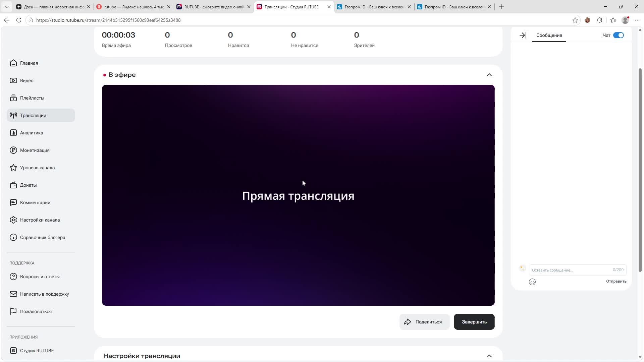644x362 pixels.
Task: Open a new browser tab
Action: (501, 7)
